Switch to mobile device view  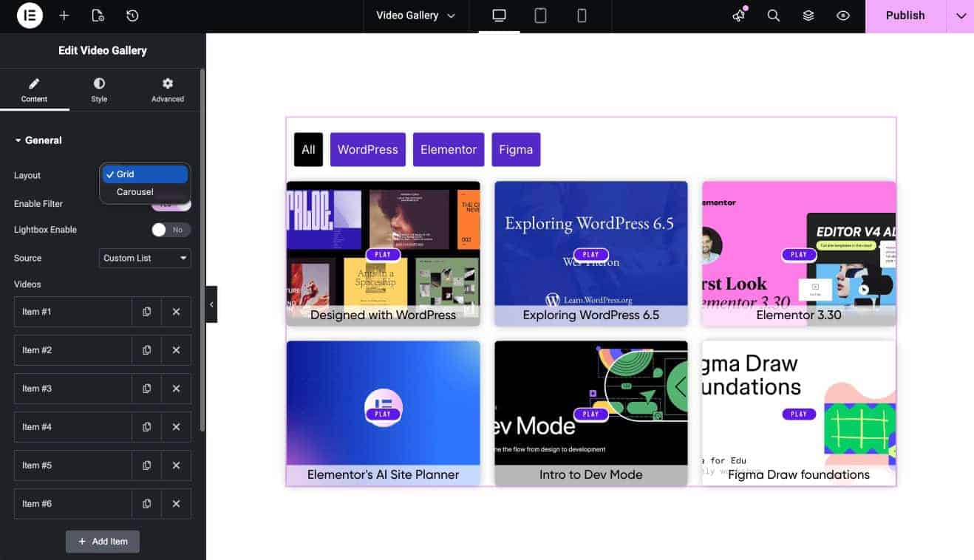pos(582,16)
